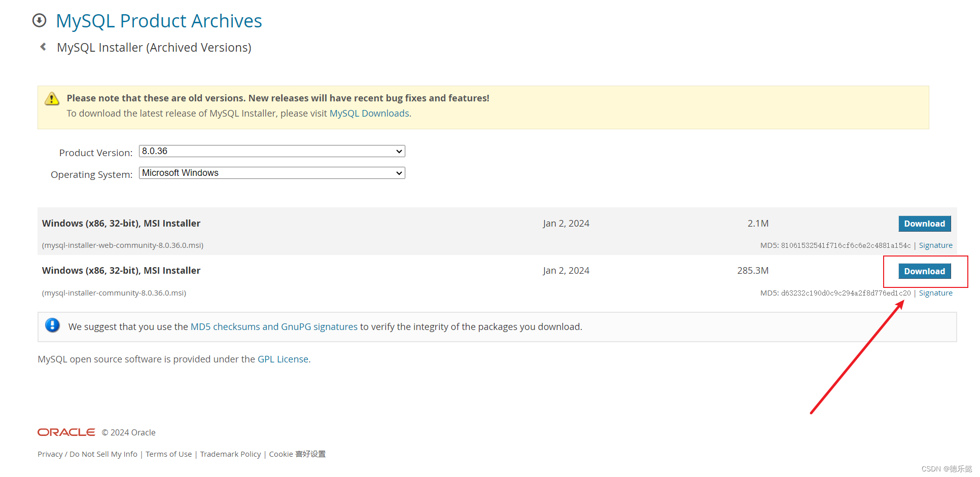
Task: Open the GPL License link
Action: pos(283,359)
